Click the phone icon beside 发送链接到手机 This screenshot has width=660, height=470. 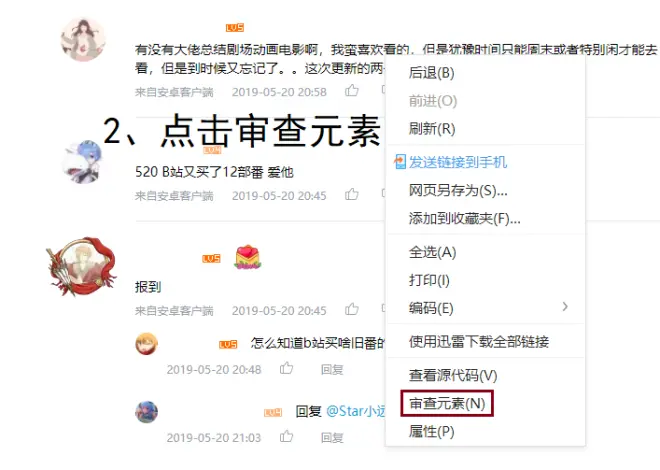pos(399,162)
